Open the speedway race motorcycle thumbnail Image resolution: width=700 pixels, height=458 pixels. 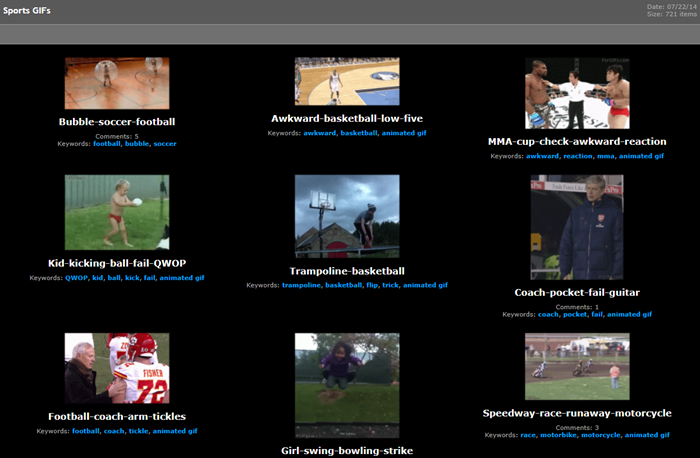(x=577, y=366)
